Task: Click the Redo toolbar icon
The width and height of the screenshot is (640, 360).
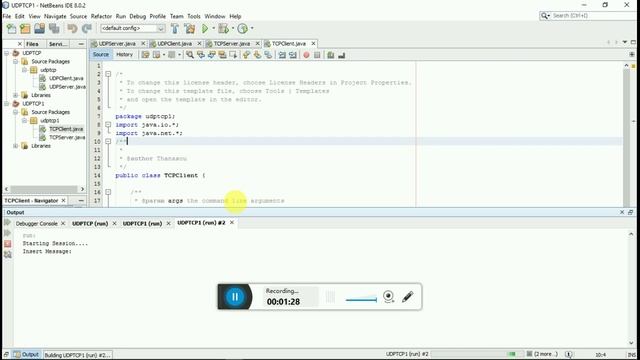Action: point(87,29)
